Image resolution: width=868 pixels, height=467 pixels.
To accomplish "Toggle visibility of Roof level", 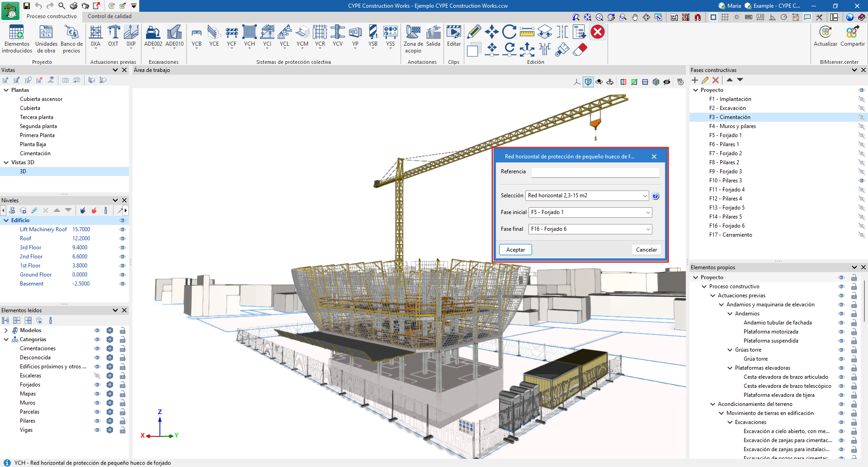I will pos(122,238).
